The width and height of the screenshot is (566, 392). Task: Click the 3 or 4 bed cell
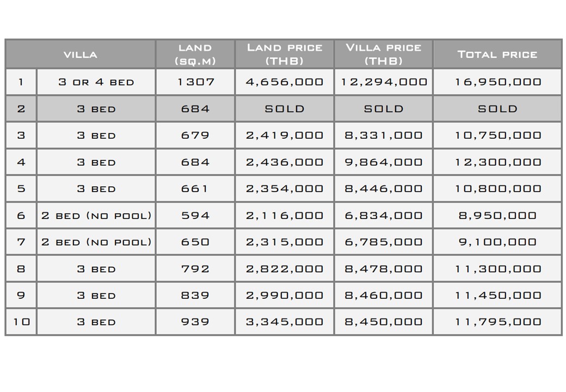96,82
